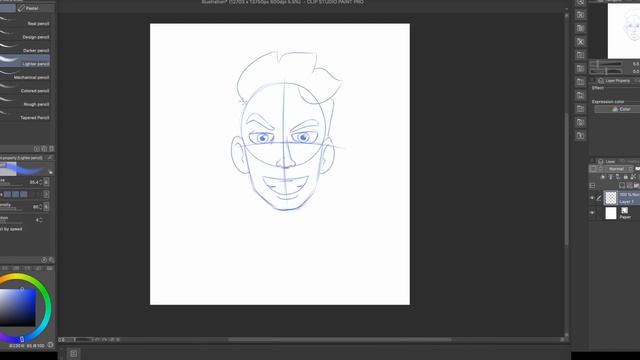This screenshot has height=360, width=640.
Task: Select the Real pencil brush
Action: point(25,23)
